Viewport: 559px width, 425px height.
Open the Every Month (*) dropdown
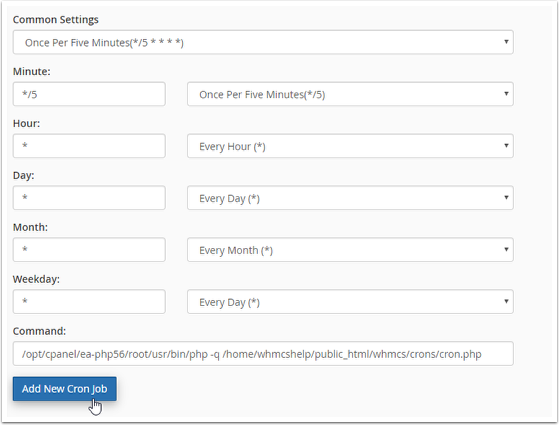(x=350, y=250)
